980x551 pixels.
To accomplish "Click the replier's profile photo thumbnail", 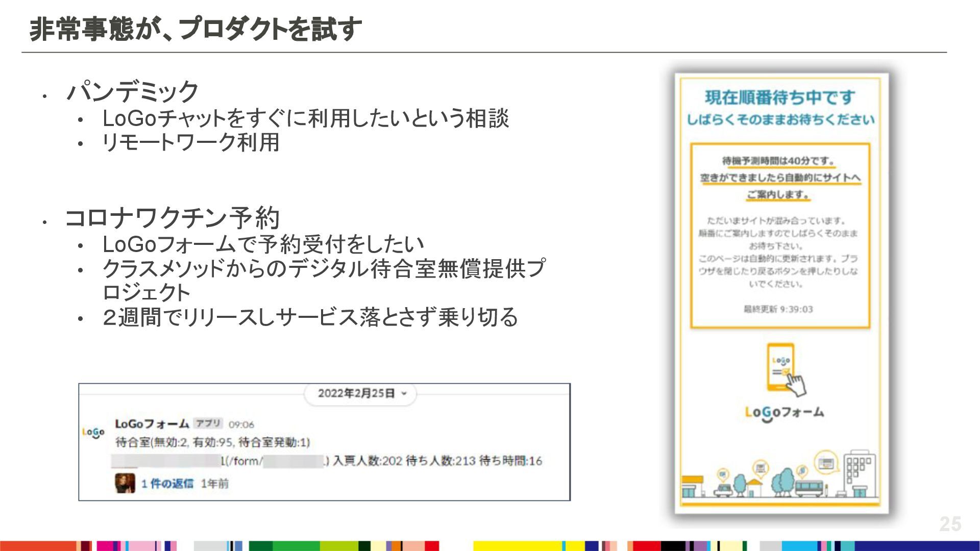I will point(125,483).
